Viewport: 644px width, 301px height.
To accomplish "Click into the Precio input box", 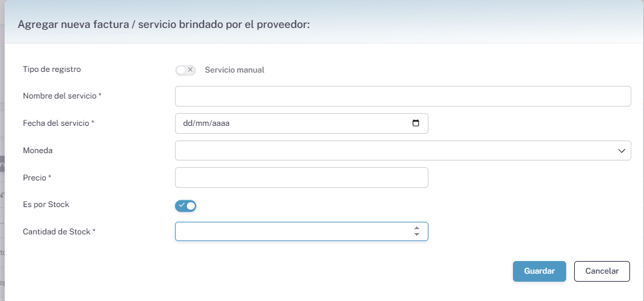I will 301,178.
